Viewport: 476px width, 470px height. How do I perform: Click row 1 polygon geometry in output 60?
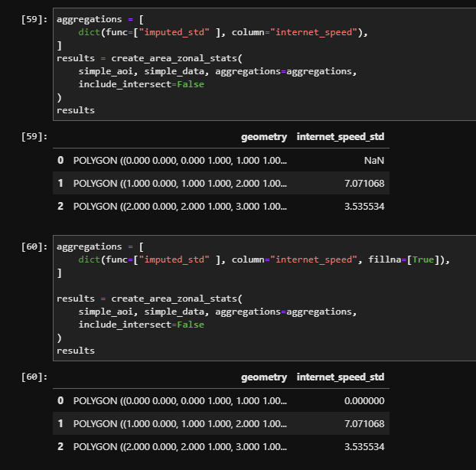click(x=180, y=424)
